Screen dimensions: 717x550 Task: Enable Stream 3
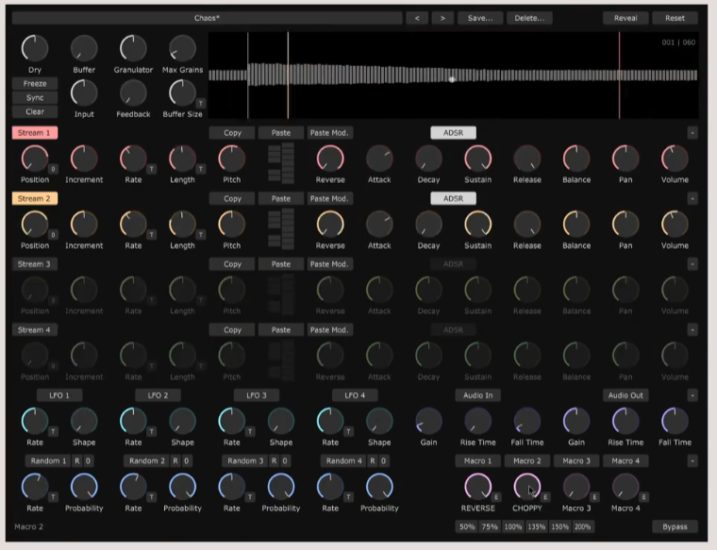pyautogui.click(x=35, y=264)
